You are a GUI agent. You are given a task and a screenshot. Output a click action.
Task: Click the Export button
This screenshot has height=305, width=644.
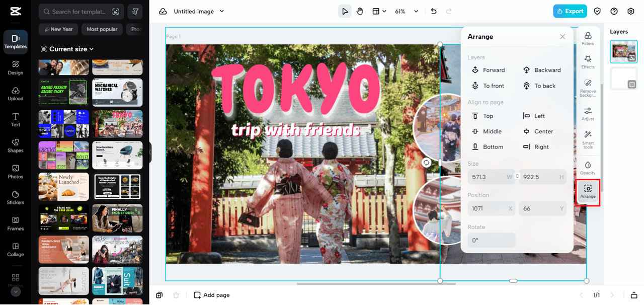[x=570, y=11]
